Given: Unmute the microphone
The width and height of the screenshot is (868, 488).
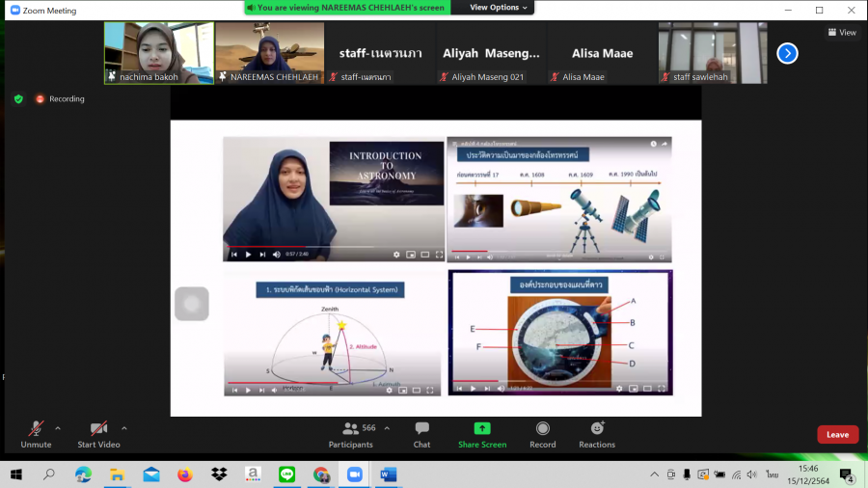Looking at the screenshot, I should (36, 434).
